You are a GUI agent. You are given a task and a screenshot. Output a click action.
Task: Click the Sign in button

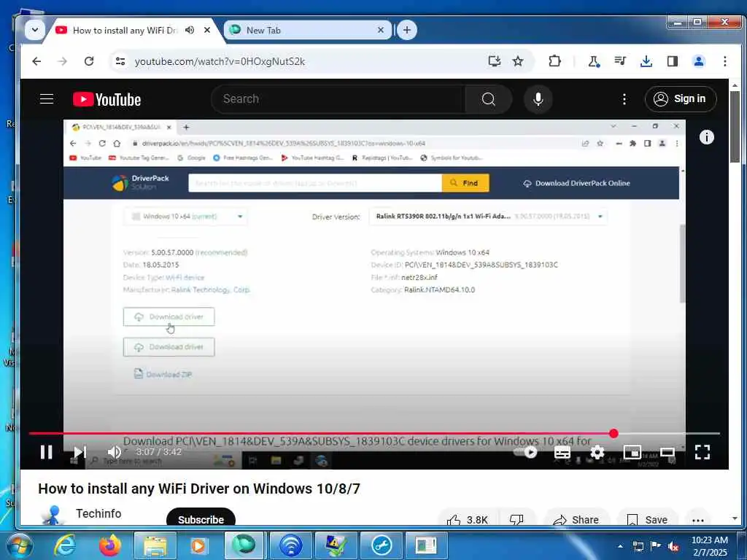click(x=681, y=98)
